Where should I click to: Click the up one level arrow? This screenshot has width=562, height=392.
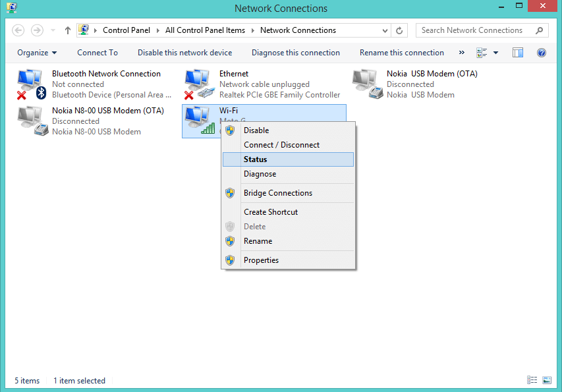(67, 30)
